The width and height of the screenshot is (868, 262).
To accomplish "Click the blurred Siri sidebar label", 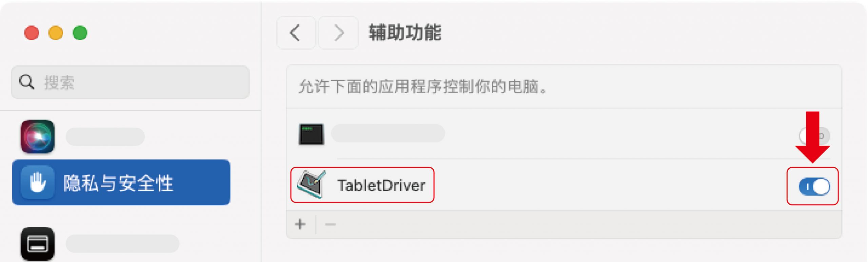I will pyautogui.click(x=105, y=136).
